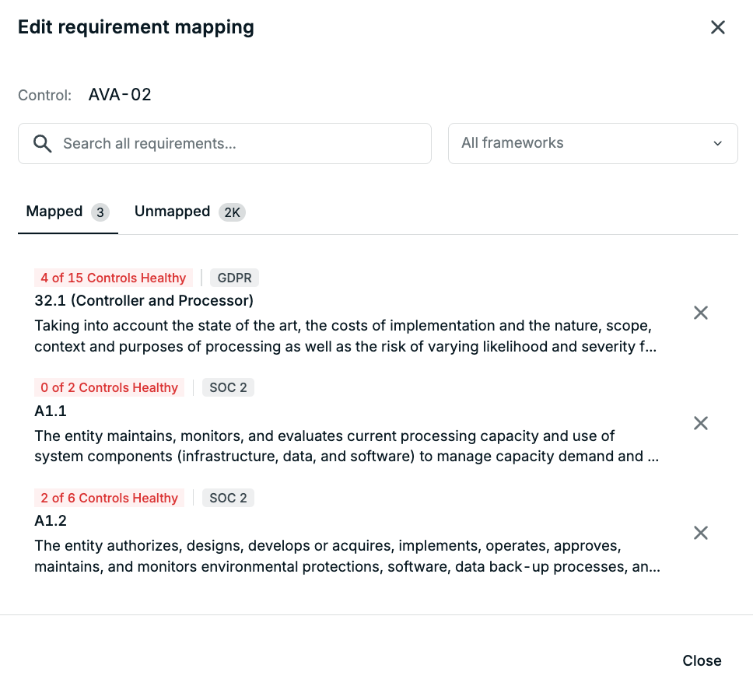
Task: Open the A1.2 requirement title
Action: (x=51, y=520)
